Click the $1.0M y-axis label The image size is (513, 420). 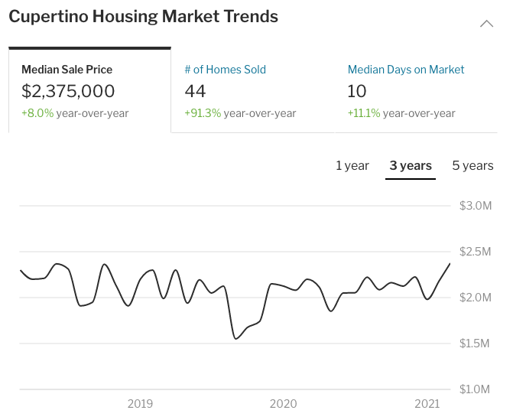point(475,389)
